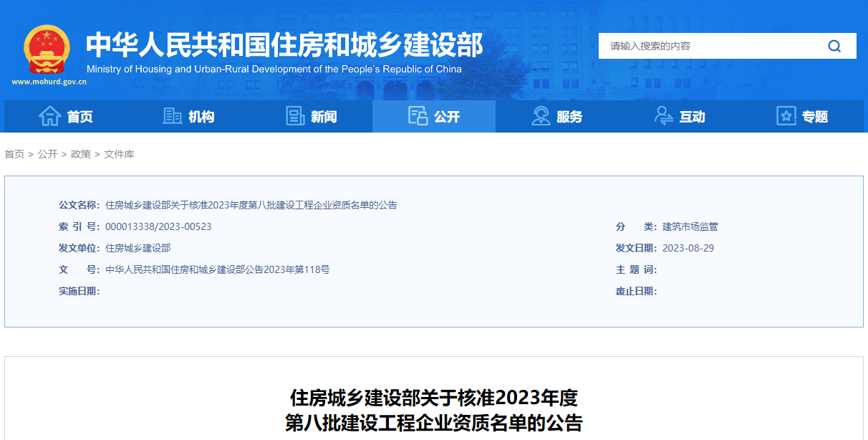Click the national emblem logo
868x440 pixels.
(47, 49)
